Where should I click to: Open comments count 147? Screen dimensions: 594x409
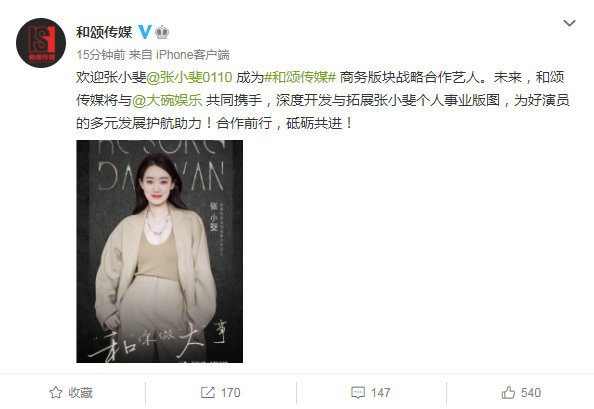tap(381, 393)
